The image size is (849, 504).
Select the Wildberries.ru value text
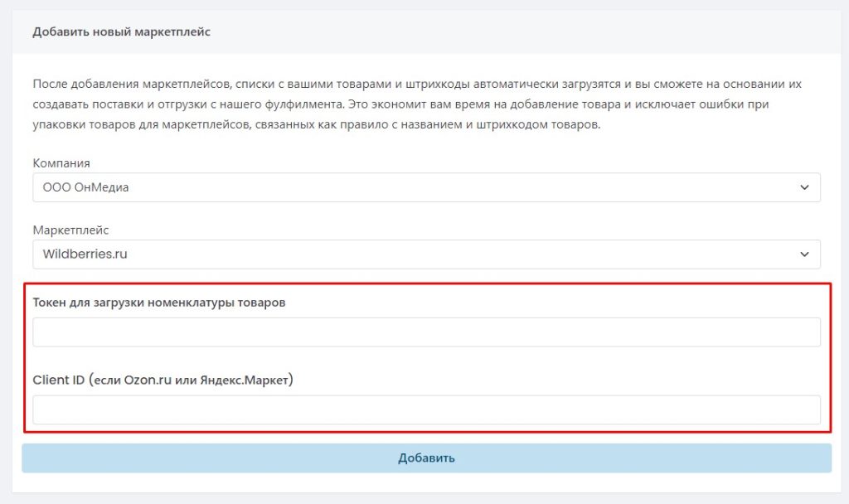(x=85, y=254)
